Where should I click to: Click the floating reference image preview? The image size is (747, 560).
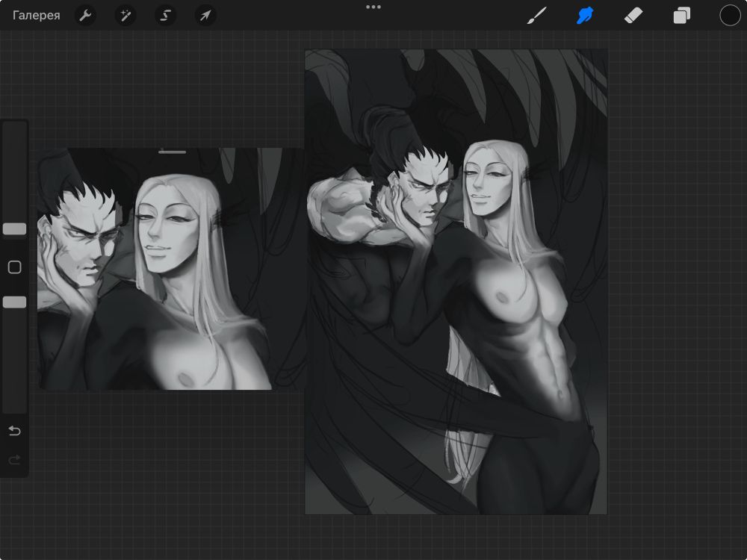coord(170,269)
